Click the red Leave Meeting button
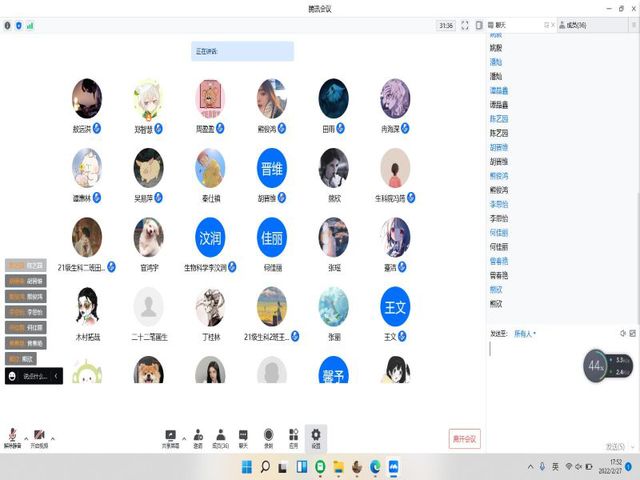Viewport: 640px width, 480px height. coord(465,438)
